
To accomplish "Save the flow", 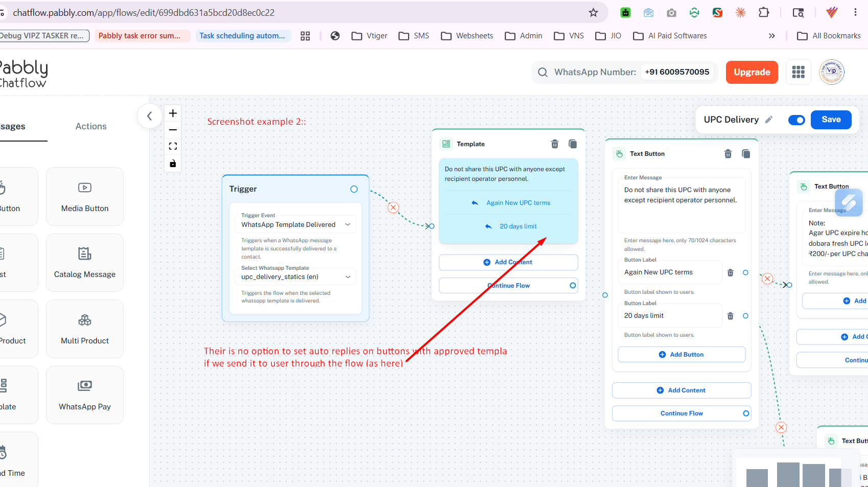I will (x=831, y=120).
